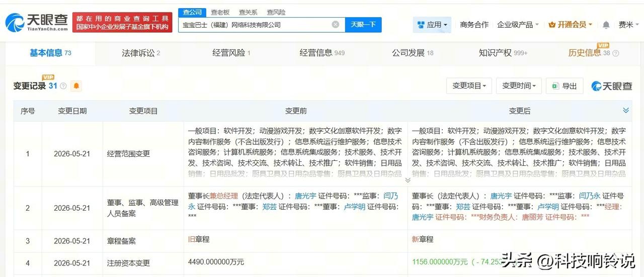Open 唐丽芳 财务负责人 link
This screenshot has height=277, width=644.
click(x=532, y=217)
